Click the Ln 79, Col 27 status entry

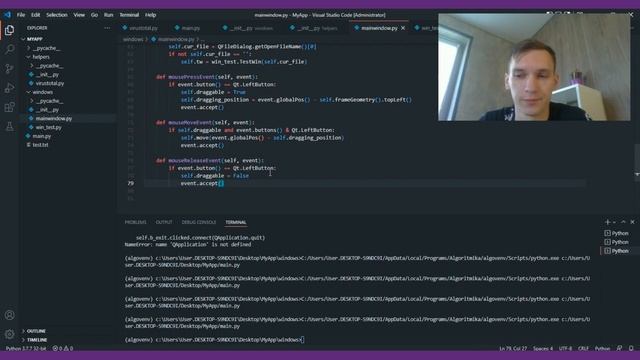[x=513, y=349]
